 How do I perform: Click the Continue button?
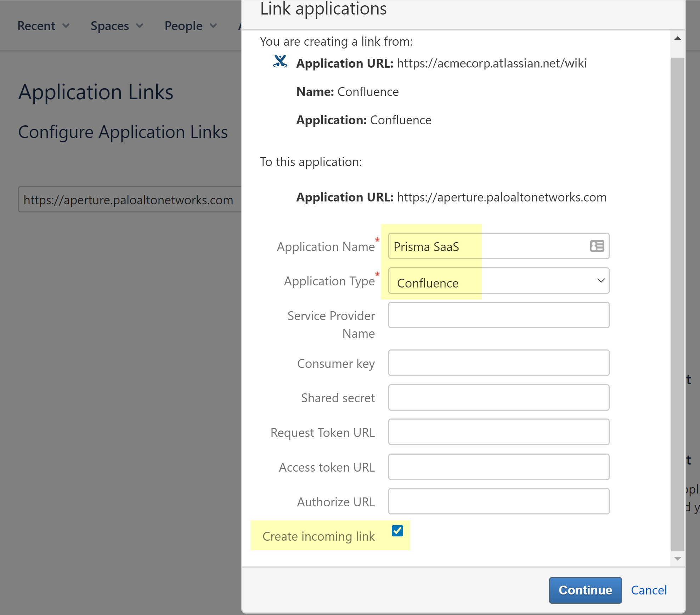point(585,590)
